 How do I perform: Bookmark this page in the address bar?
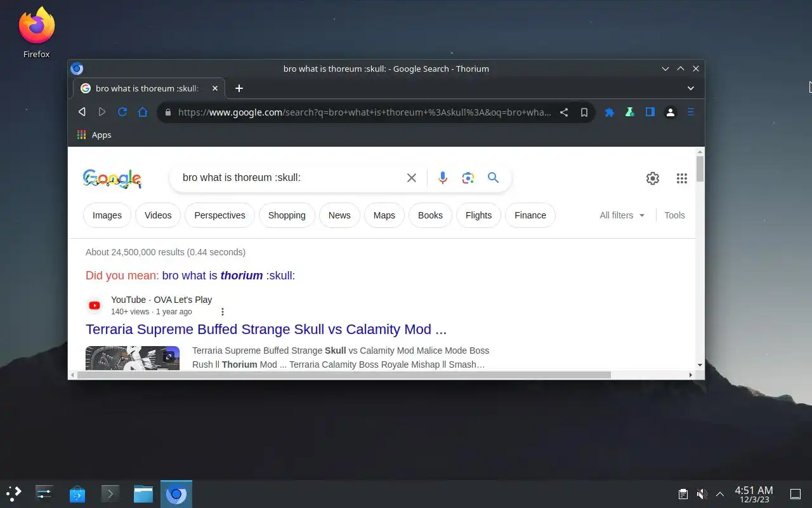point(584,112)
